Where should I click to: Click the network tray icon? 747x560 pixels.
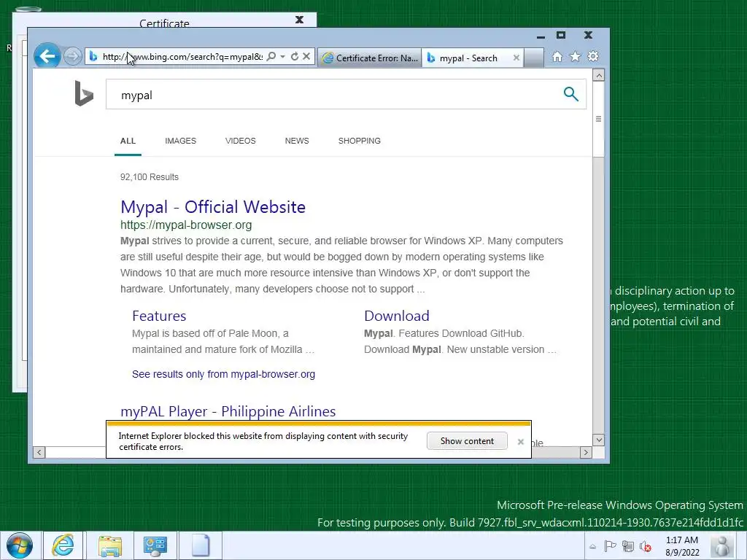(x=628, y=546)
